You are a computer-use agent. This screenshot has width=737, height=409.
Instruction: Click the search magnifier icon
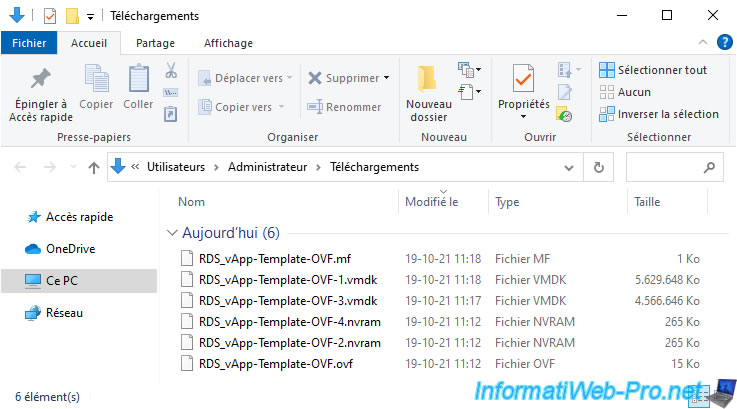coord(709,167)
